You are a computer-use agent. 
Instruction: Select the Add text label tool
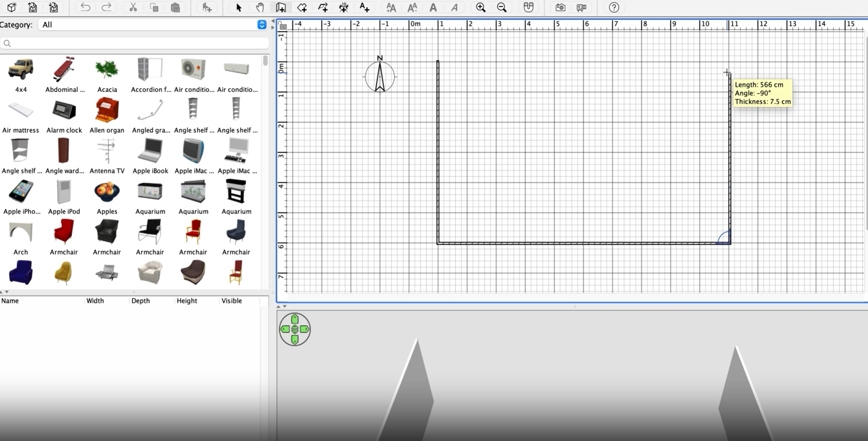pyautogui.click(x=364, y=7)
